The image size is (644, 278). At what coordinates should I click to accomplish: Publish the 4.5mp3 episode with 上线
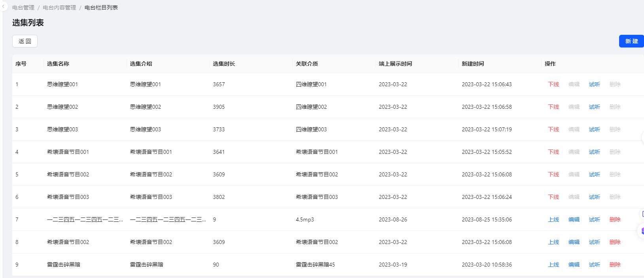click(553, 219)
